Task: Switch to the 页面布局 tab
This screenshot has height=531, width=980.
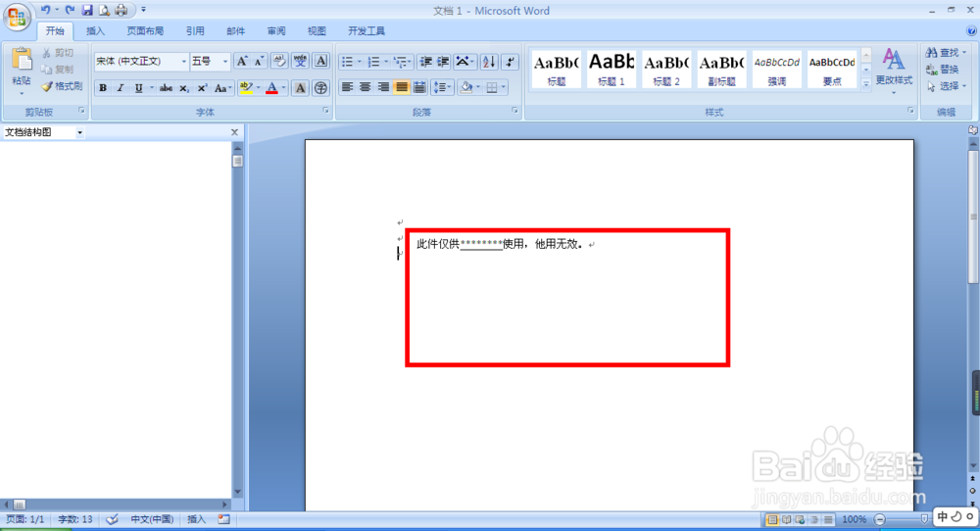Action: coord(145,30)
